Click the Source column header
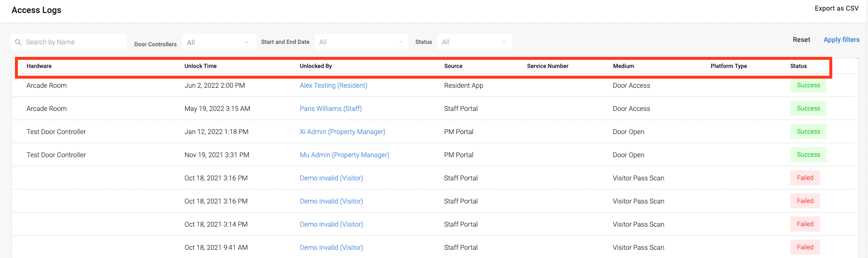 [453, 67]
